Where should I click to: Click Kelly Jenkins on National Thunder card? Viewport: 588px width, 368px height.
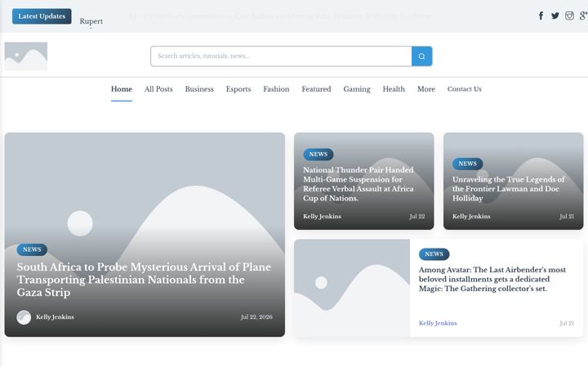(x=322, y=217)
